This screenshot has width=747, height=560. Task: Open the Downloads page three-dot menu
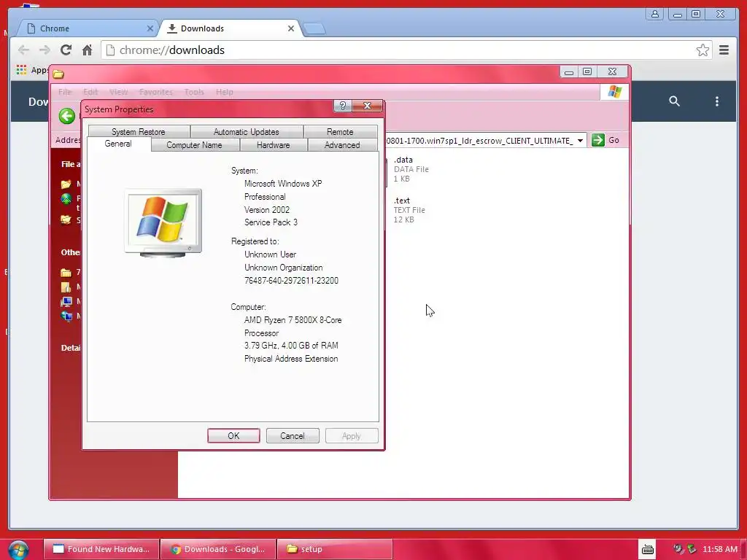[716, 101]
